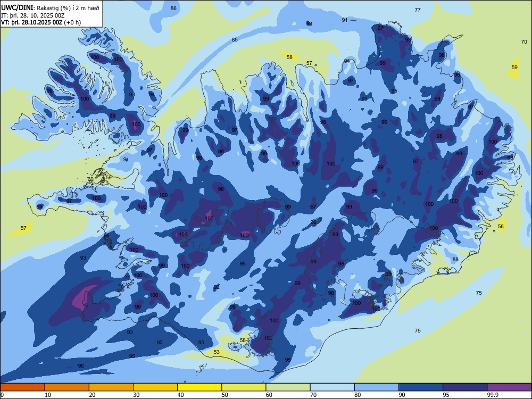532x399 pixels.
Task: Click the map value '86' at top
Action: pyautogui.click(x=173, y=8)
